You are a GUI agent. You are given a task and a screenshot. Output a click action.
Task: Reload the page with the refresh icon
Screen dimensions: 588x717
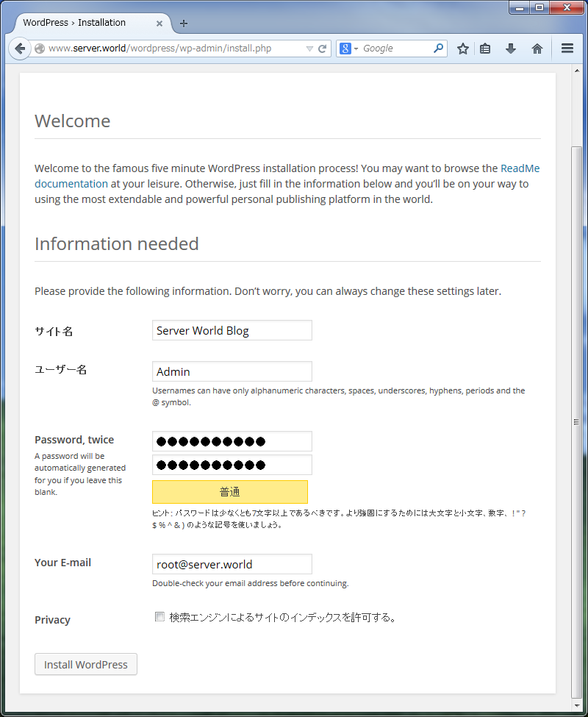[322, 49]
